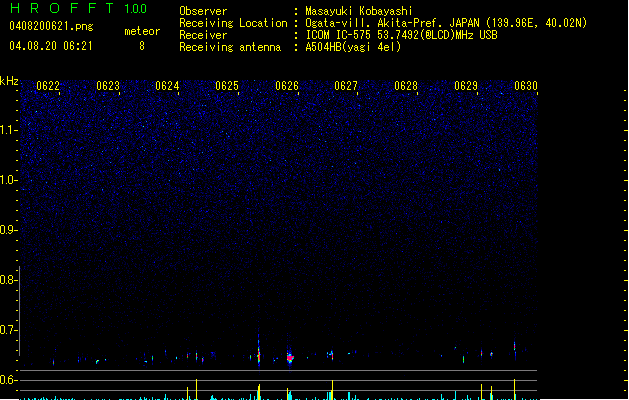Click the 0629 time marker
629x400 pixels.
point(466,86)
